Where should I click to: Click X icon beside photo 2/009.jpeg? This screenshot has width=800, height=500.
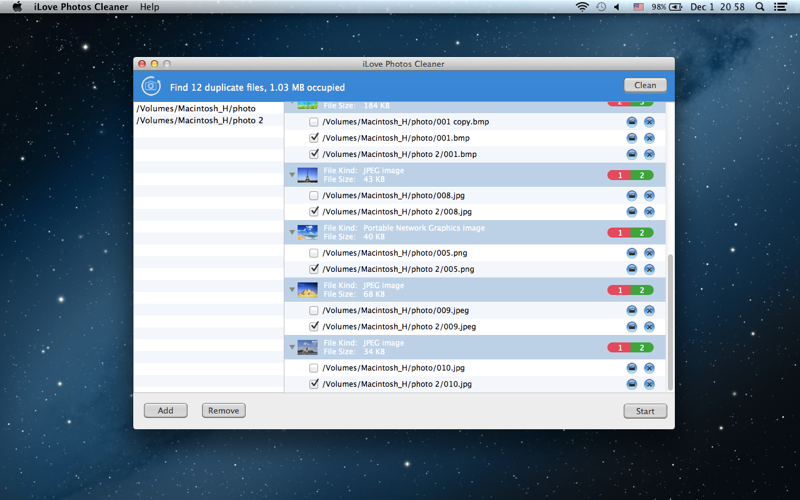coord(649,327)
